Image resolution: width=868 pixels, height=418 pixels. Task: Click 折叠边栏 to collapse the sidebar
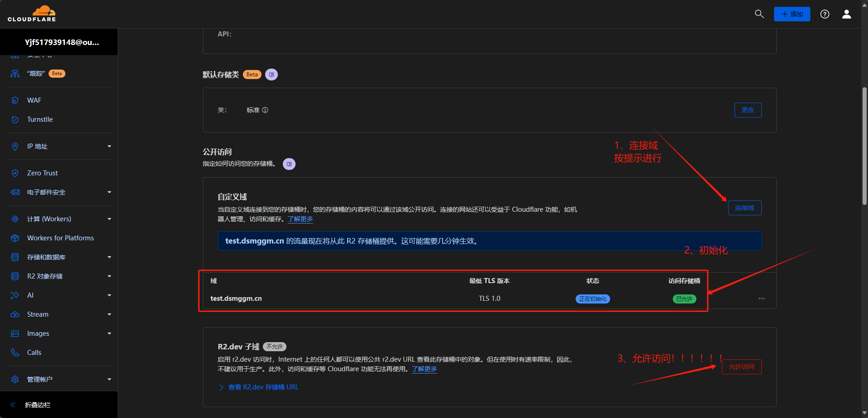pos(38,405)
